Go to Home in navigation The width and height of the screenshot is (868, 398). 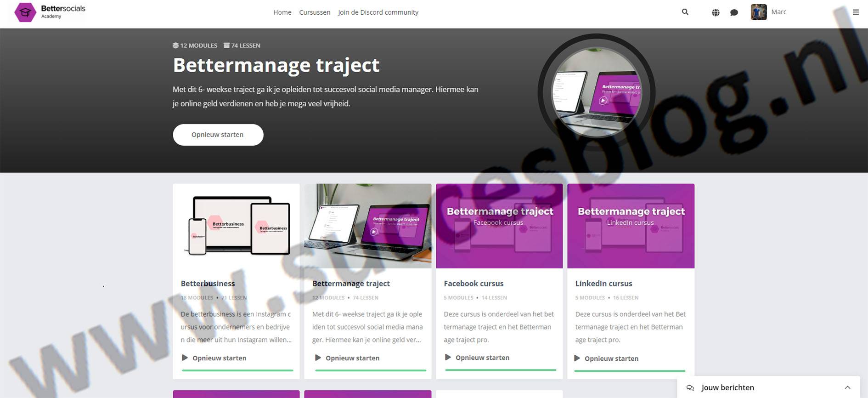pos(282,12)
